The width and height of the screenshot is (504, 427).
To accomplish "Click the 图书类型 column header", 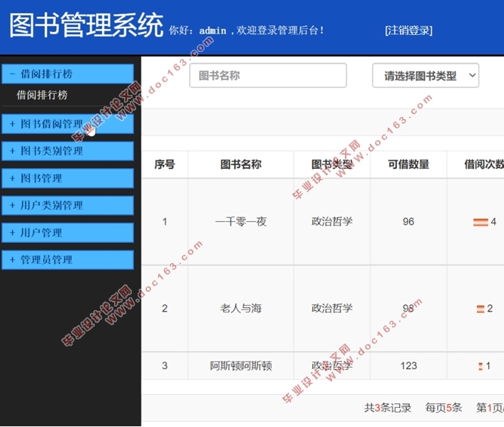I will pos(331,164).
